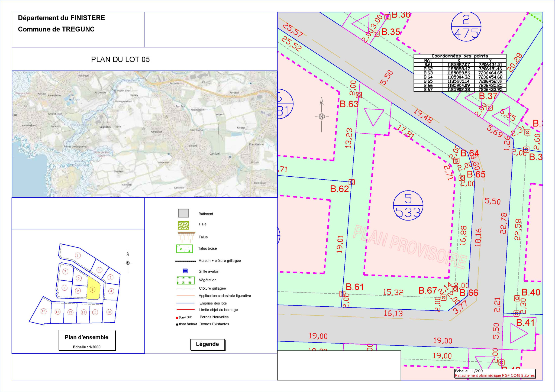The image size is (555, 392).
Task: Click the Talus boisé green legend box
Action: 185,249
